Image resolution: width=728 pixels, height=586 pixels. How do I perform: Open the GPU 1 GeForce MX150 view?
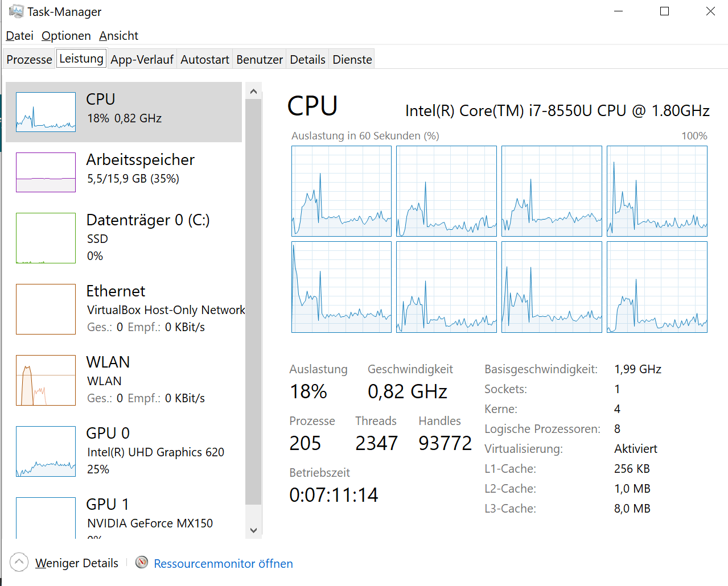tap(46, 515)
